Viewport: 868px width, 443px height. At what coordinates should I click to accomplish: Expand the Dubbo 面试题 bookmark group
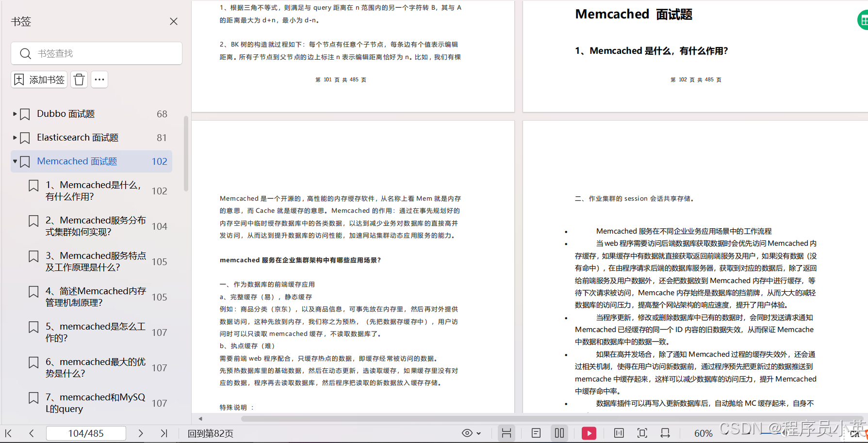[14, 113]
